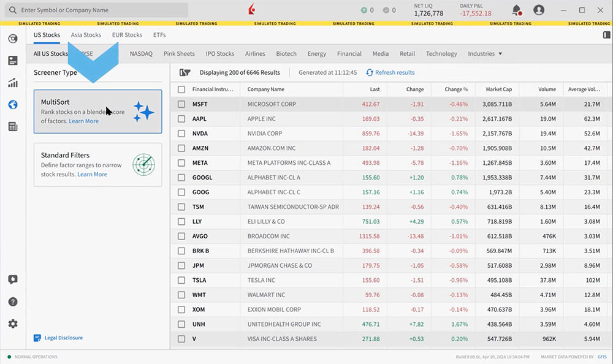Viewport: 613px width, 364px height.
Task: Select the Energy filter tab
Action: 317,53
